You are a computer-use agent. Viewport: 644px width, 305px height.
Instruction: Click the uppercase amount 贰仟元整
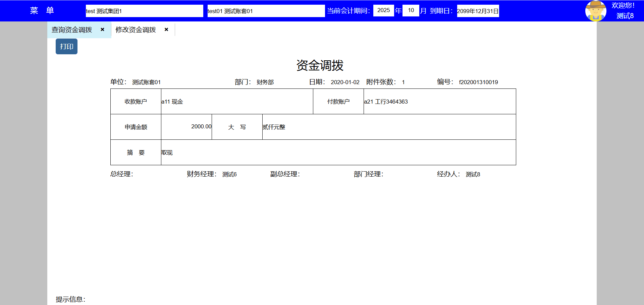pos(274,127)
